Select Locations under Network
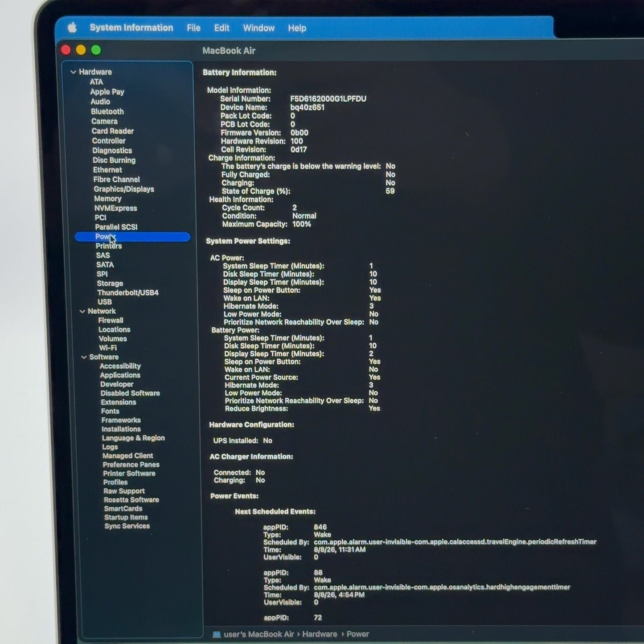This screenshot has width=644, height=644. (115, 330)
